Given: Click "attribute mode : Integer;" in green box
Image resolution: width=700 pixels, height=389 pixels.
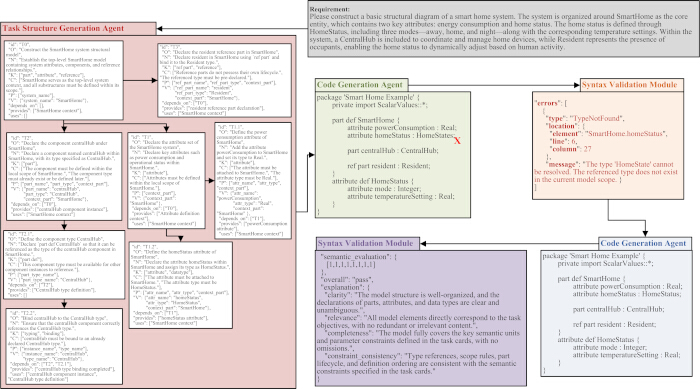Looking at the screenshot, I should pyautogui.click(x=384, y=188).
